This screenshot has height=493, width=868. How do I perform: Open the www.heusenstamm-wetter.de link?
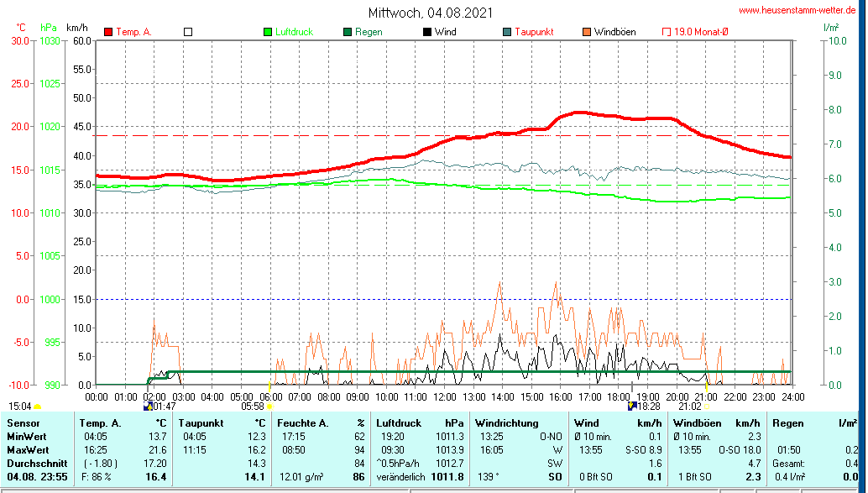(797, 10)
